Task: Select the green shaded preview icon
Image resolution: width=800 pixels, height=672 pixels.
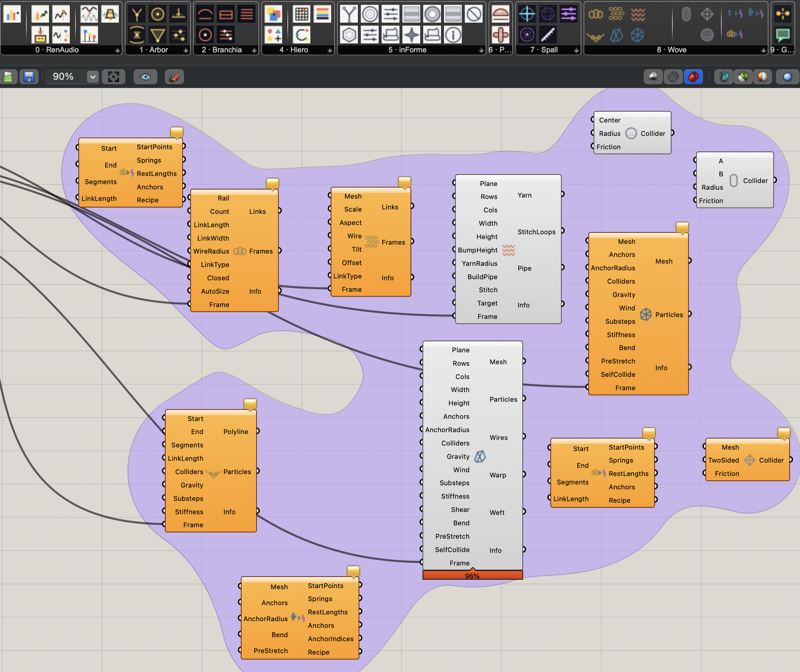Action: (743, 76)
